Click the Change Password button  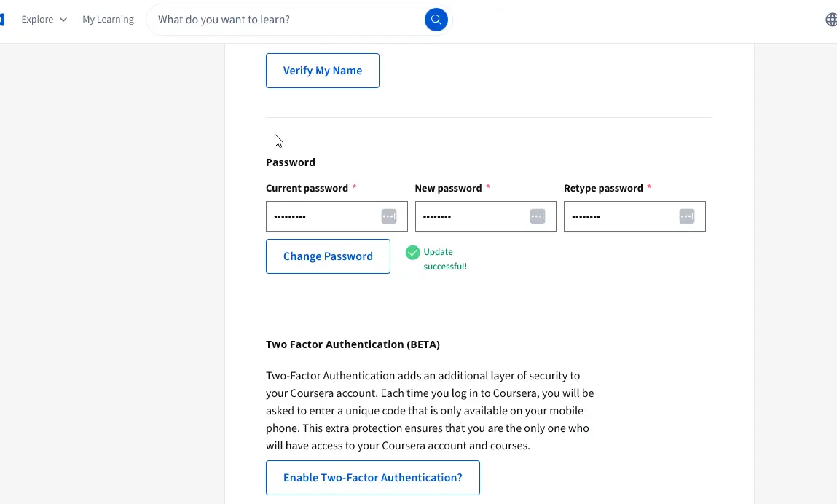tap(328, 256)
